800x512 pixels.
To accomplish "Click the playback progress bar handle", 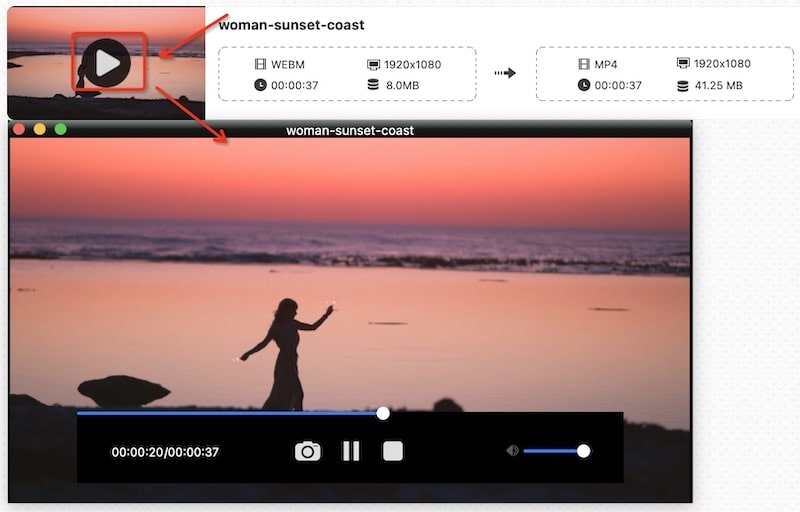I will pos(383,414).
